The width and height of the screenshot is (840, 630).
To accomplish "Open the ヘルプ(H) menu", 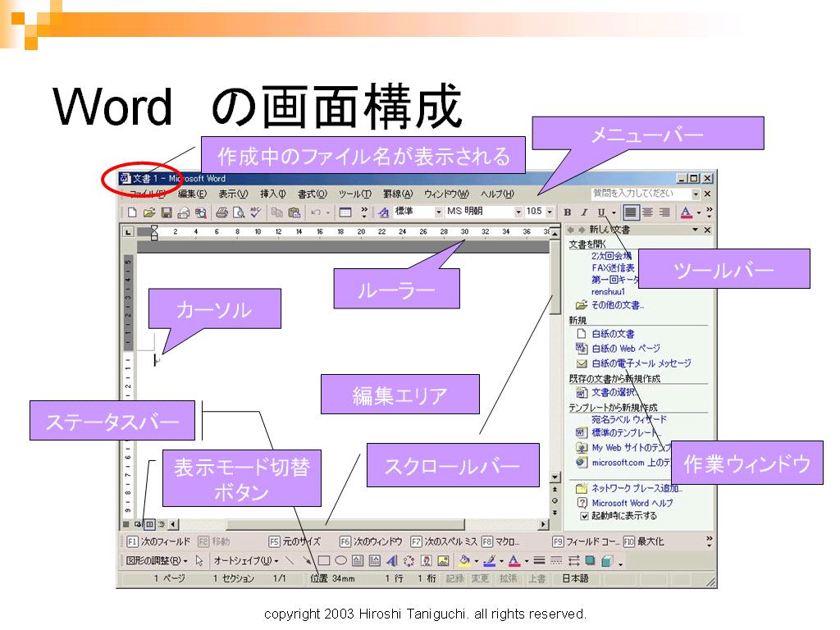I will [497, 194].
